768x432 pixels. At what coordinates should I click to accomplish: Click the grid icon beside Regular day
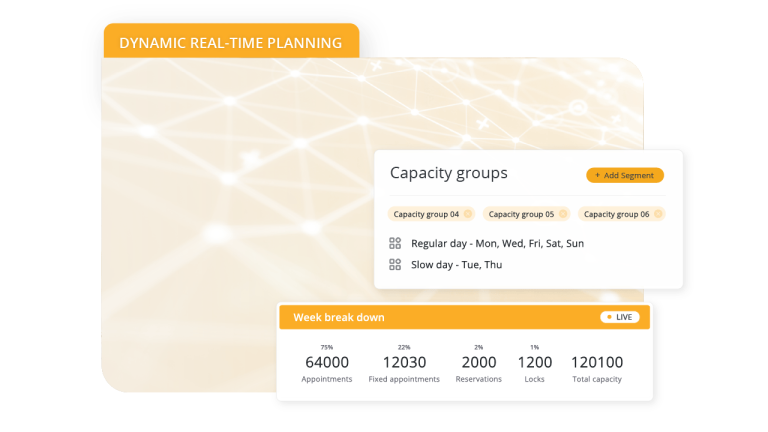(x=395, y=243)
